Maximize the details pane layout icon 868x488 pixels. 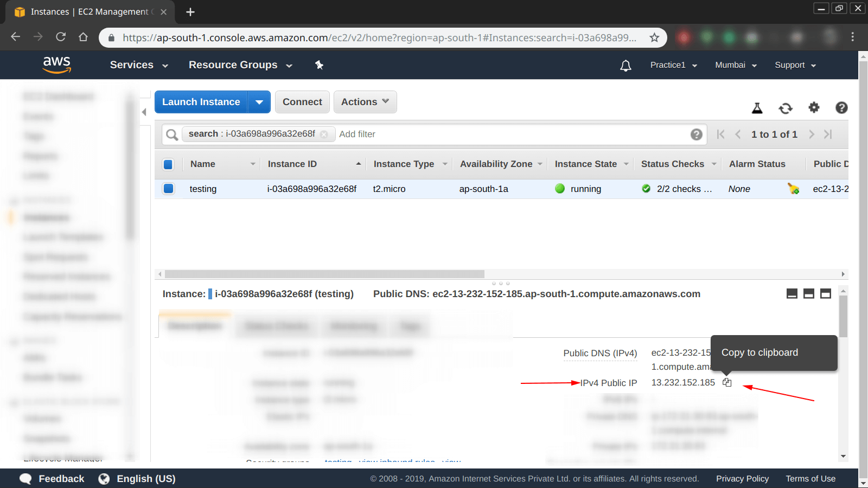click(x=826, y=294)
